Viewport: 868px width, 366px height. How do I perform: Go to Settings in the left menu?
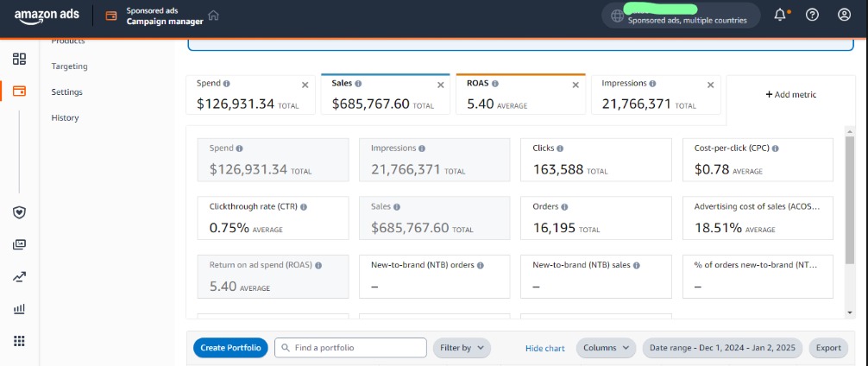click(x=66, y=91)
